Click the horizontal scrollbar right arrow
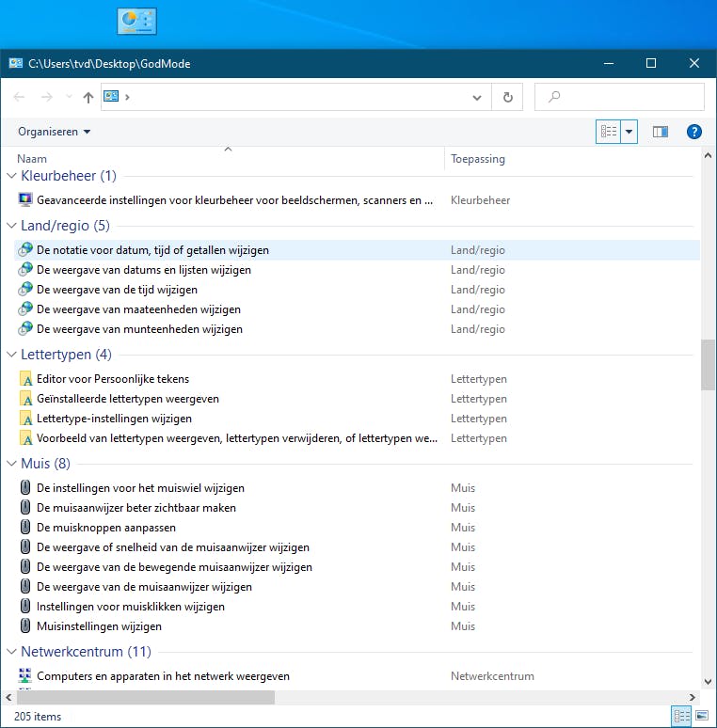717x728 pixels. tap(692, 697)
